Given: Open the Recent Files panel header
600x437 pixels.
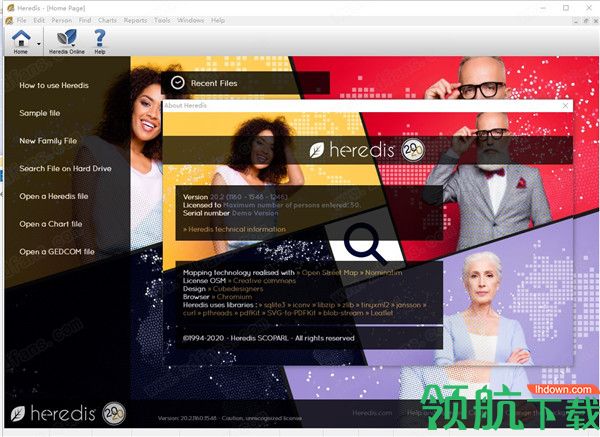Looking at the screenshot, I should point(245,83).
